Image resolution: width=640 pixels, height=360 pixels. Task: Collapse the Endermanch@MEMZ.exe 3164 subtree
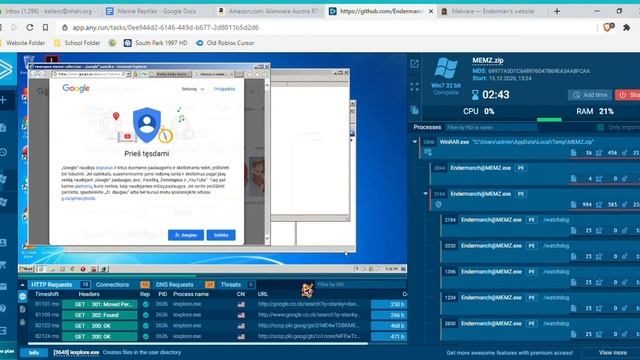425,193
